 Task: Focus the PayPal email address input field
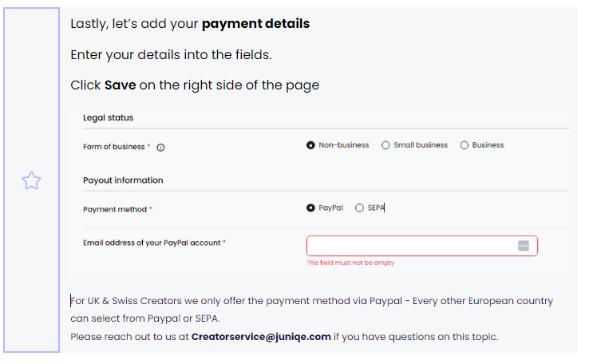[x=422, y=246]
